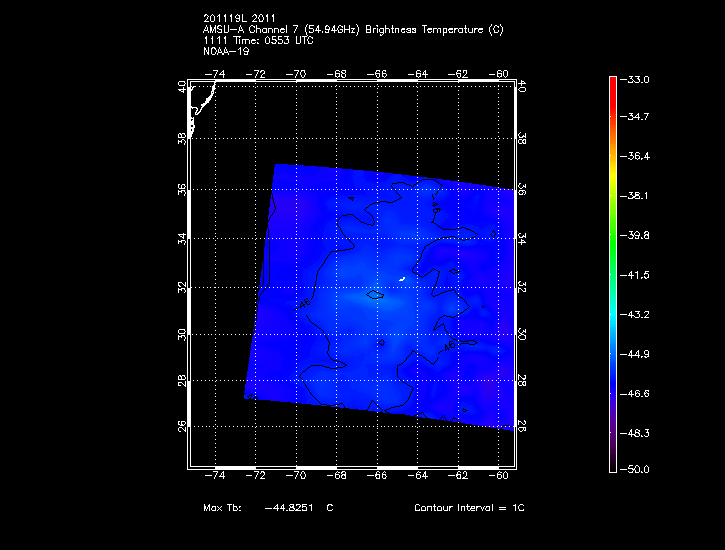Select the title "AMSU-A Channel 7 (54.94GHz) Brightness Temperature (C)"
This screenshot has height=550, width=725.
click(353, 30)
